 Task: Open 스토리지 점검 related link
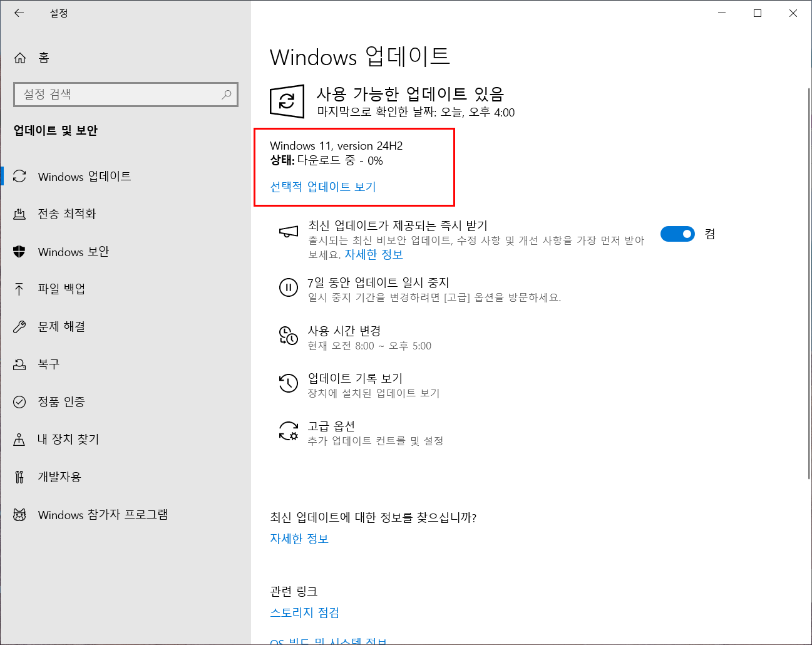305,612
